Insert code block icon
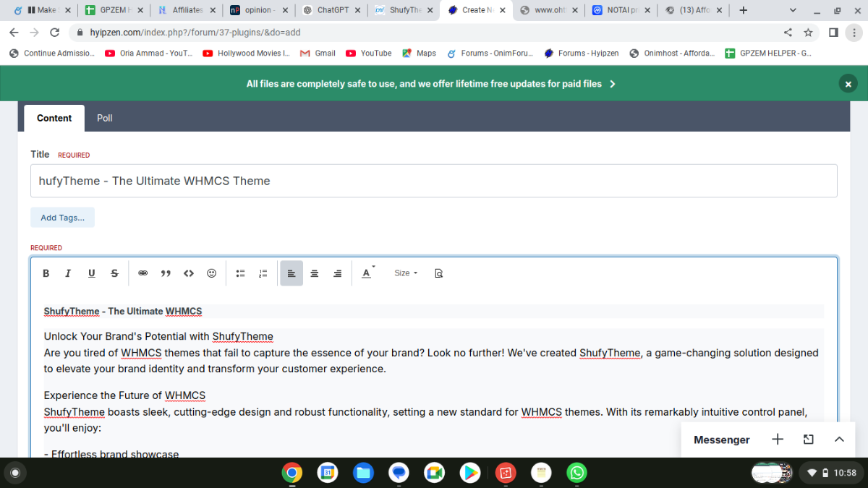 click(x=189, y=273)
